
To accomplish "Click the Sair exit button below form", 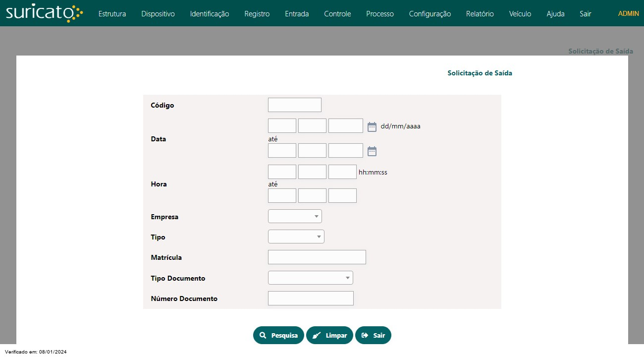I will (373, 335).
